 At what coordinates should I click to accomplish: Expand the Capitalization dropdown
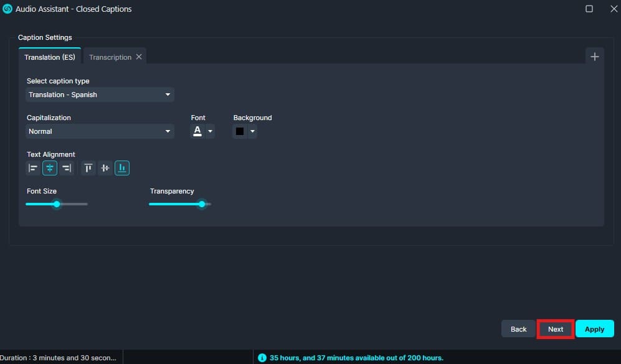100,131
